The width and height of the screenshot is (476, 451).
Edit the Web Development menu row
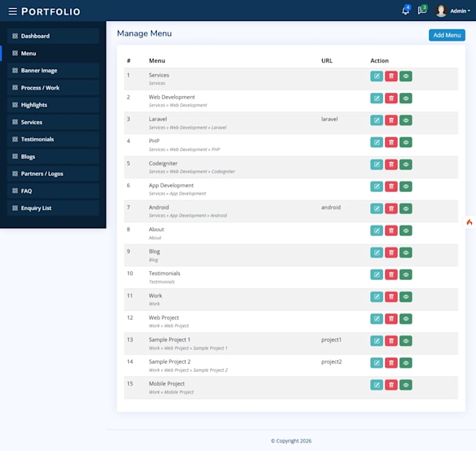pos(377,98)
